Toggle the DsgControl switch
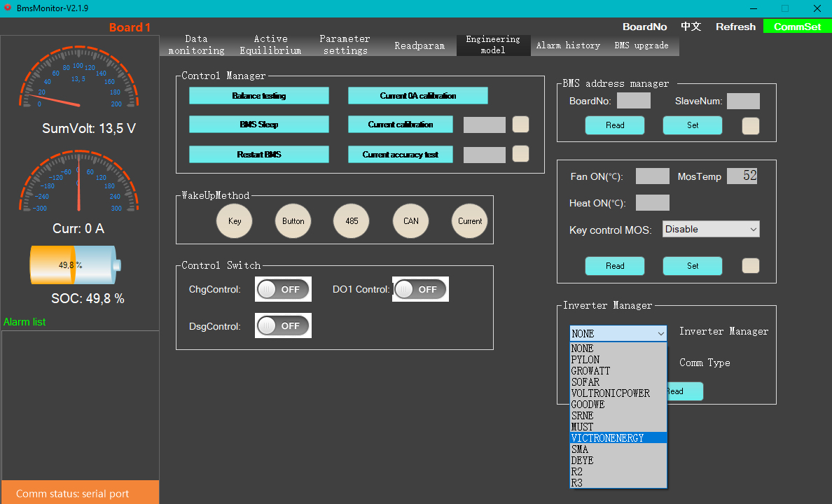The height and width of the screenshot is (504, 832). (283, 325)
